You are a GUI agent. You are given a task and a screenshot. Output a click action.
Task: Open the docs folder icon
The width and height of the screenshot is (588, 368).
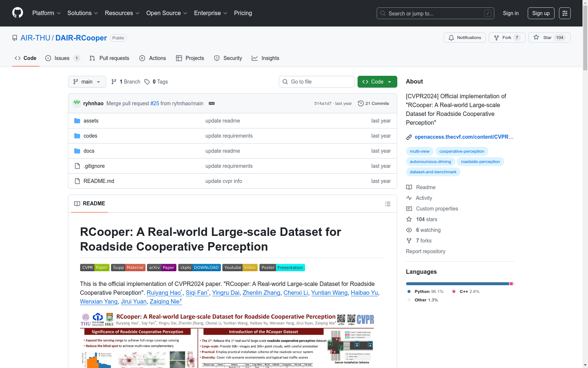pos(77,151)
